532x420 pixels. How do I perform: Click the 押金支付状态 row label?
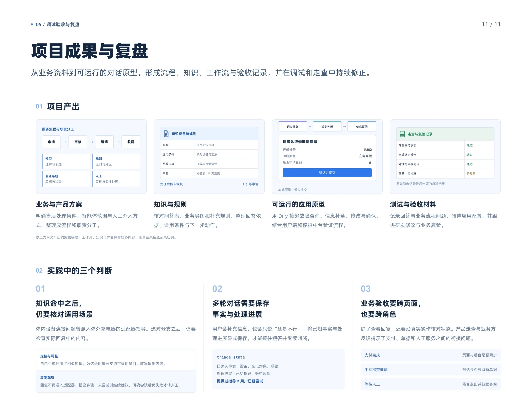(x=407, y=145)
